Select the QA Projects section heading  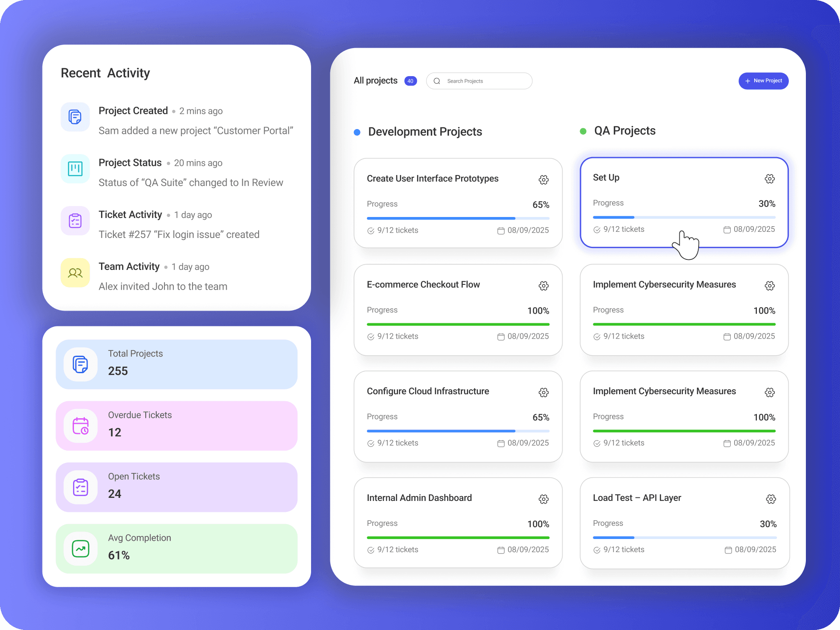point(624,131)
